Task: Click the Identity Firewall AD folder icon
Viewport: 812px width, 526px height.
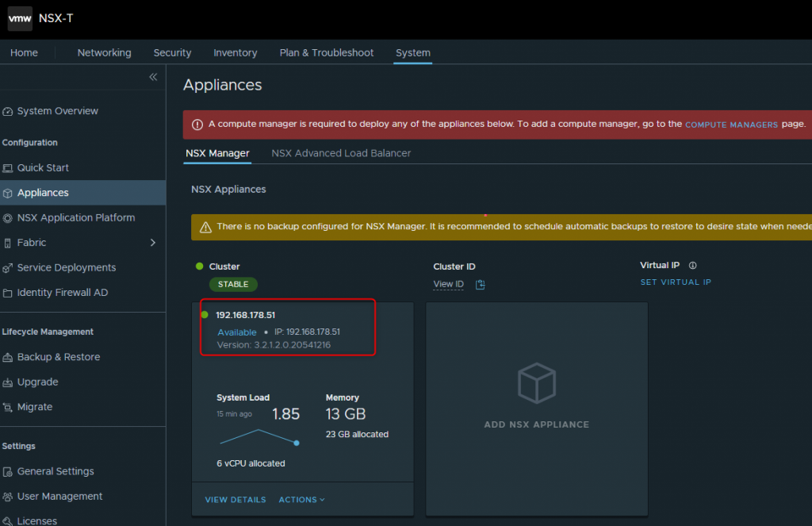Action: pyautogui.click(x=7, y=294)
